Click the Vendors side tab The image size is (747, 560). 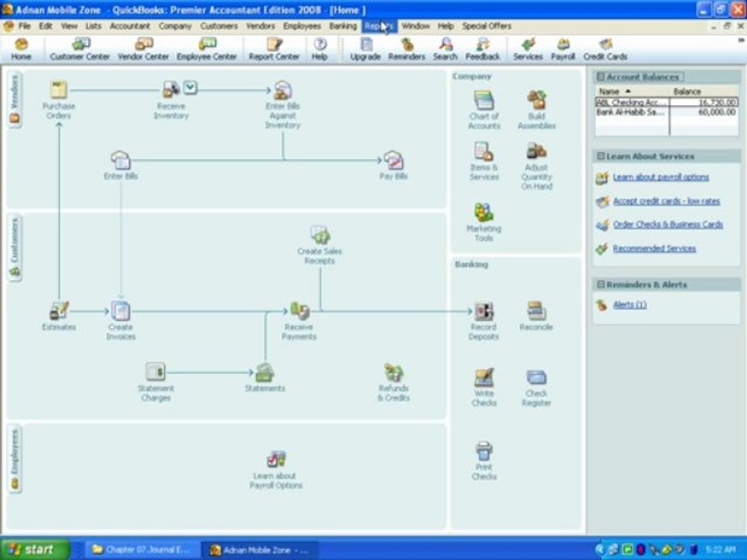point(14,99)
